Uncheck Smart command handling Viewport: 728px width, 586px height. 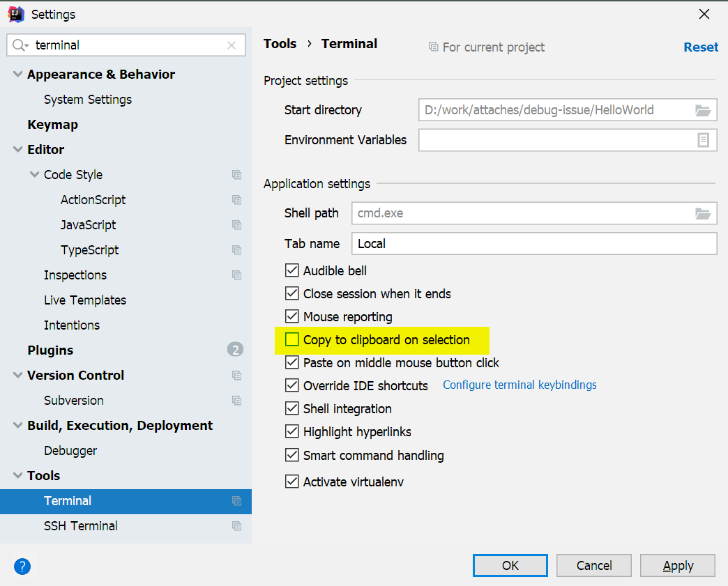pyautogui.click(x=291, y=454)
